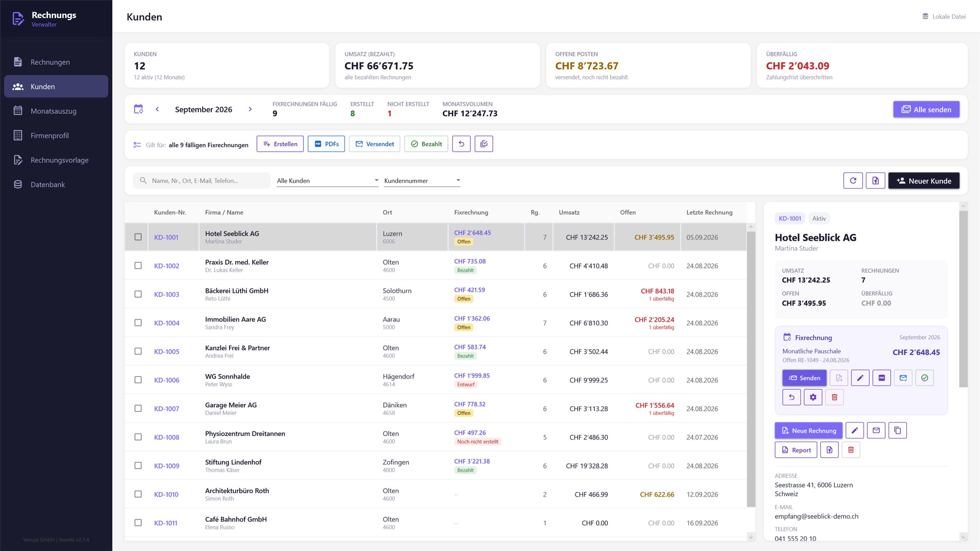Edit customer with pencil icon beside Neue Rechnung

pyautogui.click(x=855, y=431)
